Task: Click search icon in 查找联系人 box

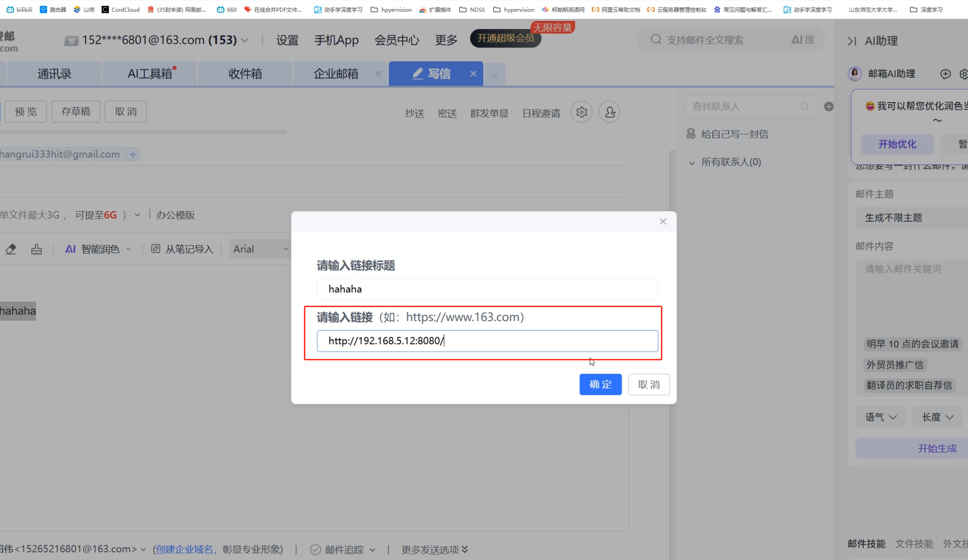Action: [x=804, y=106]
